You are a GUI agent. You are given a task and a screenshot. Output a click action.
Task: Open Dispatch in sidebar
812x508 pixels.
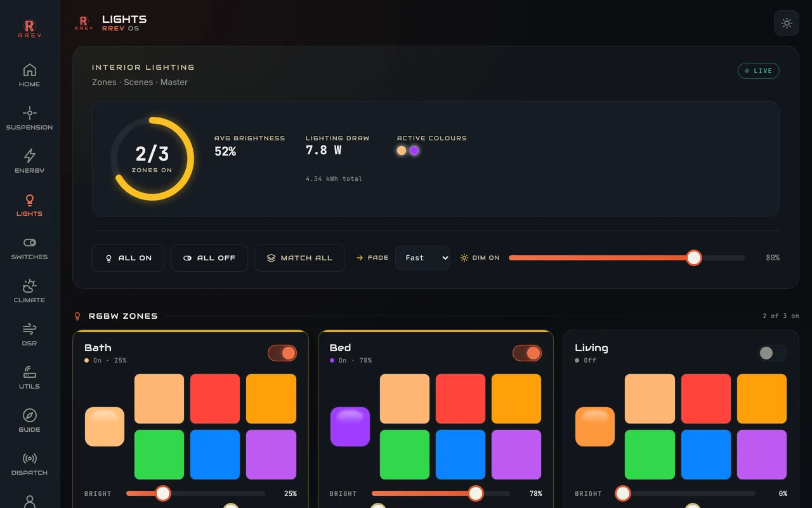pos(29,464)
